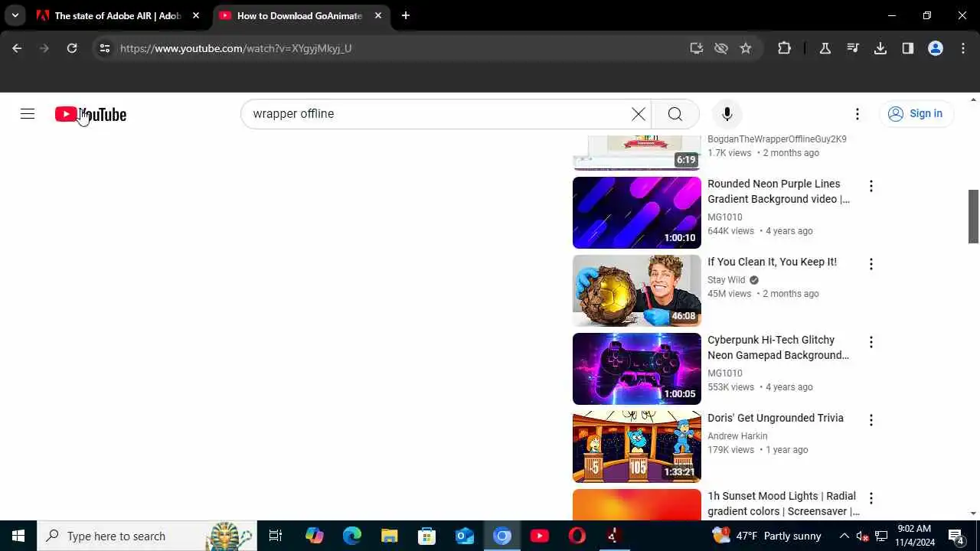Open the 9:02 AM taskbar clock
This screenshot has width=980, height=551.
914,536
